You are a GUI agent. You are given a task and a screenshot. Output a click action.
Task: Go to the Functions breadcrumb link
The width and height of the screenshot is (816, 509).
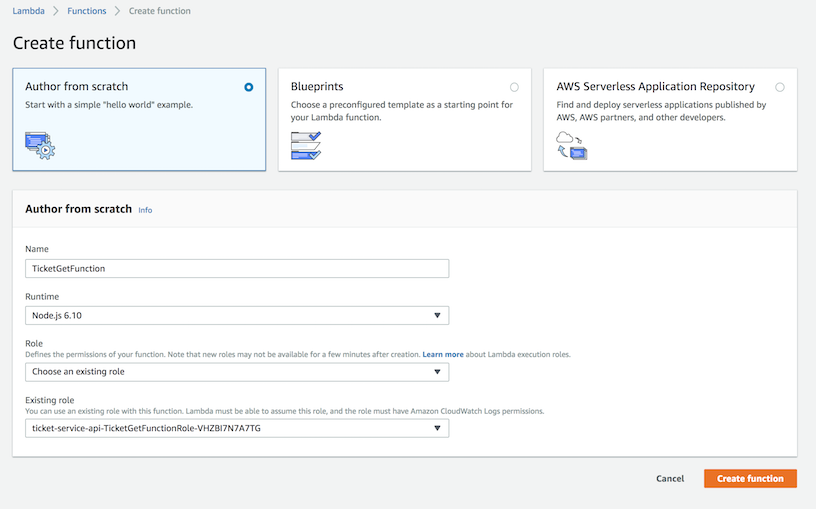click(x=86, y=11)
